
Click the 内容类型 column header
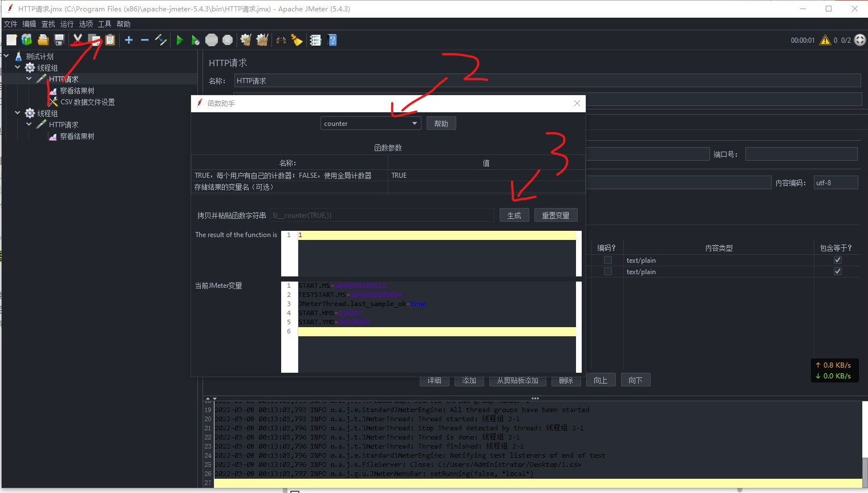tap(719, 248)
